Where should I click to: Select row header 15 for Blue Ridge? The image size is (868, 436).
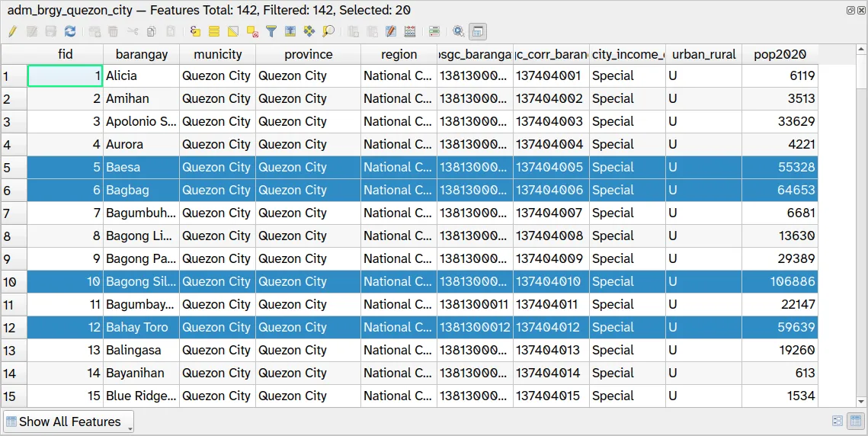14,396
